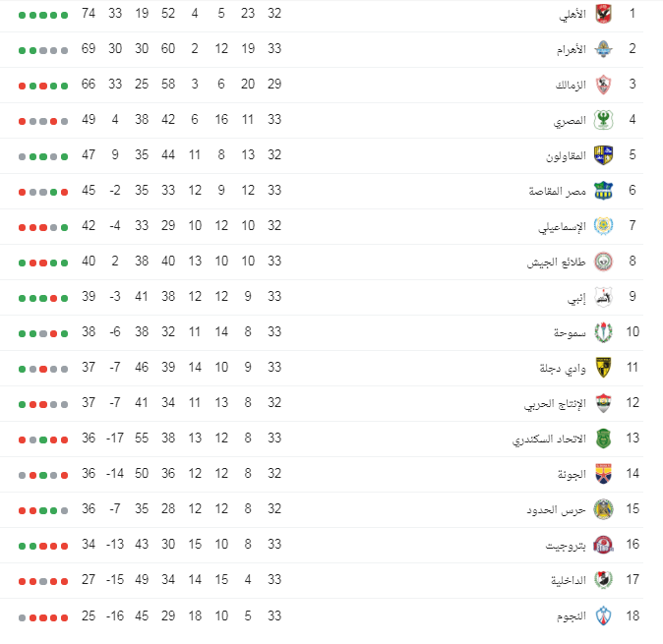Image resolution: width=663 pixels, height=644 pixels.
Task: Click the Arab Contractors (المقاولون) badge
Action: 603,155
